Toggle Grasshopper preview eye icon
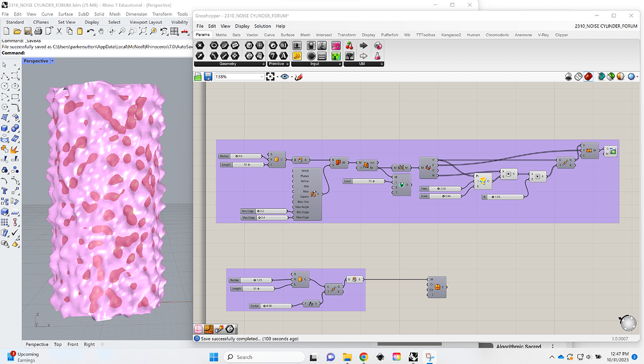The height and width of the screenshot is (364, 644). 285,77
